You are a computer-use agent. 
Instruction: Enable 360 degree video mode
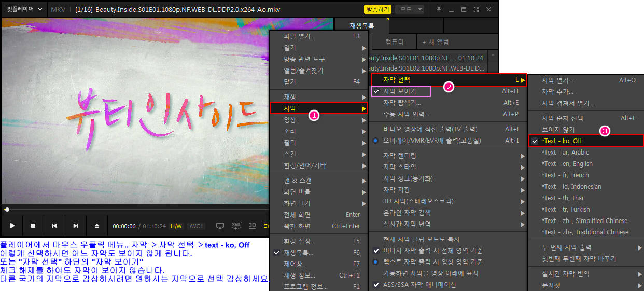coord(236,226)
